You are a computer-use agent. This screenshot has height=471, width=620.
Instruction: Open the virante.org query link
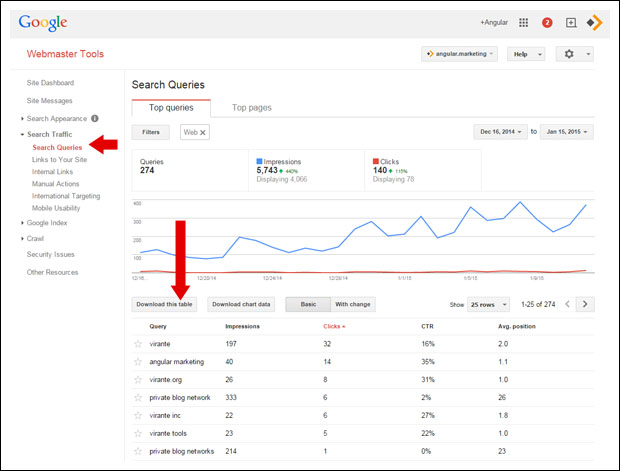[166, 380]
